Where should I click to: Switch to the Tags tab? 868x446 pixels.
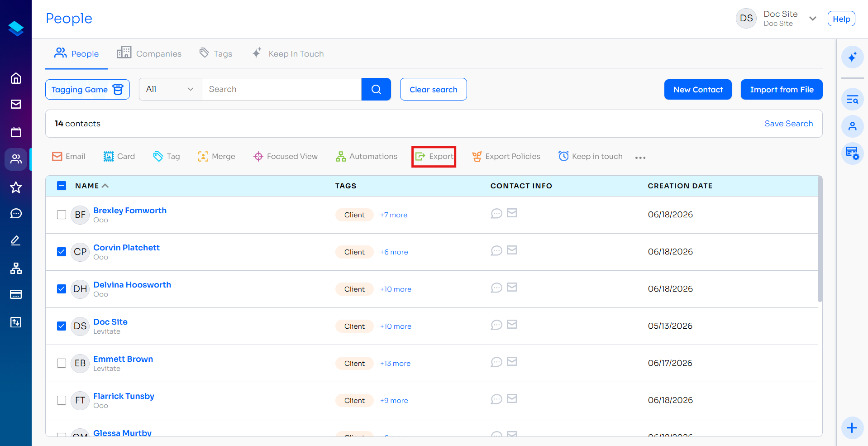coord(216,53)
